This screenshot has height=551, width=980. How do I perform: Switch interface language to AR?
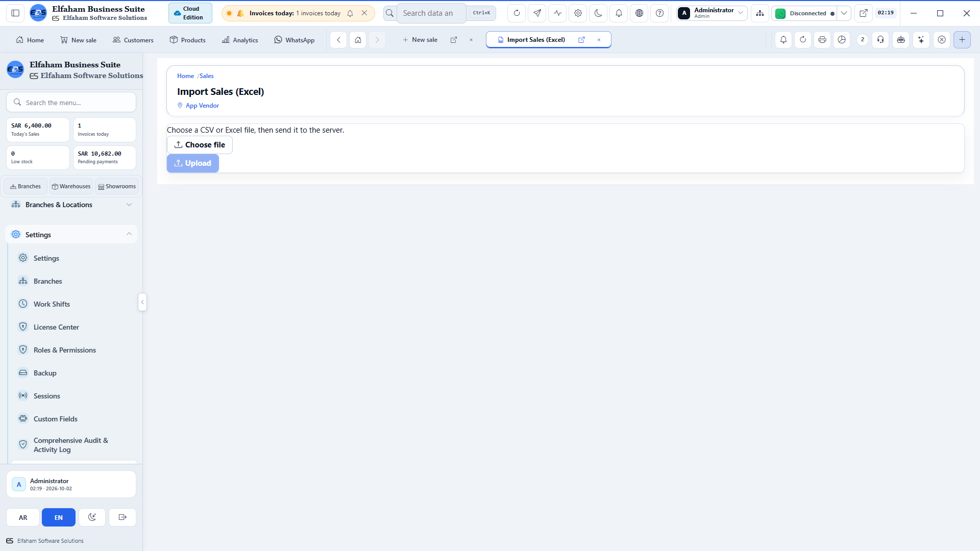click(23, 517)
